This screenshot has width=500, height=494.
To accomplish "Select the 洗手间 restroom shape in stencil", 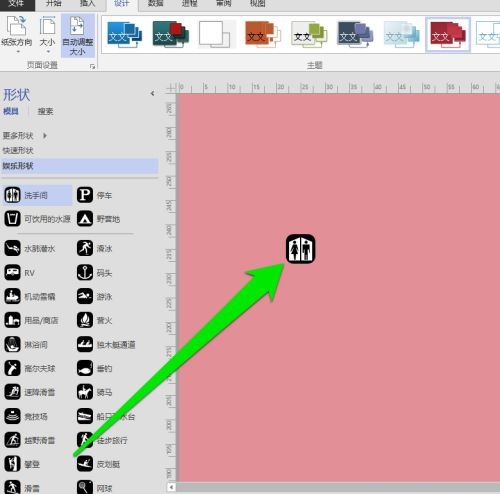I will click(37, 195).
